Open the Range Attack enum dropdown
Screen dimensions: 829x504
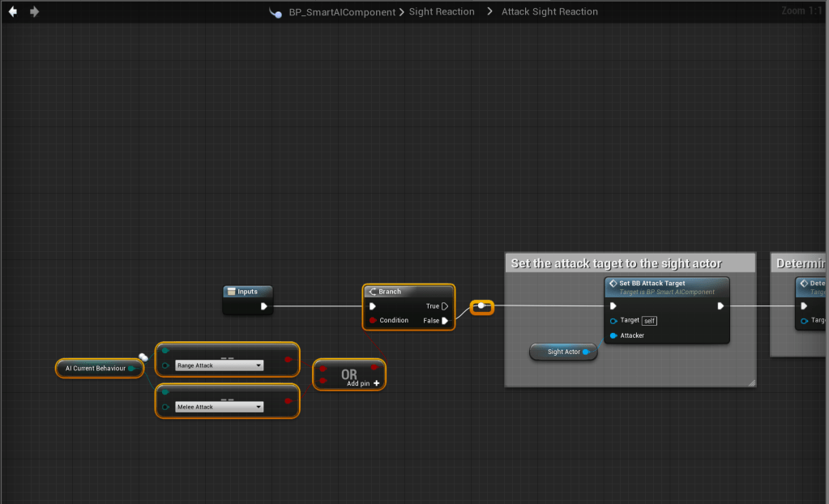pos(219,365)
